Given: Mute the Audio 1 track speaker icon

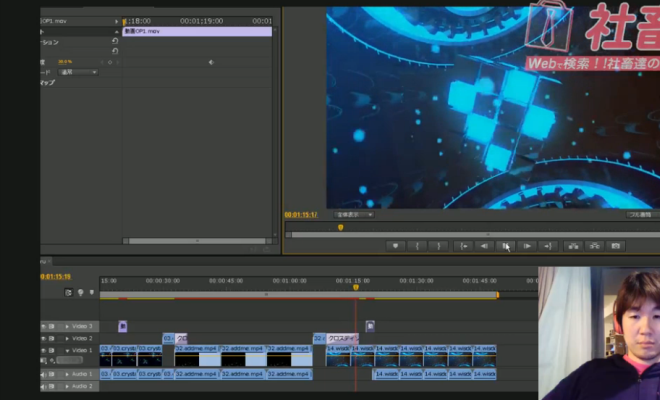Looking at the screenshot, I should pyautogui.click(x=45, y=374).
